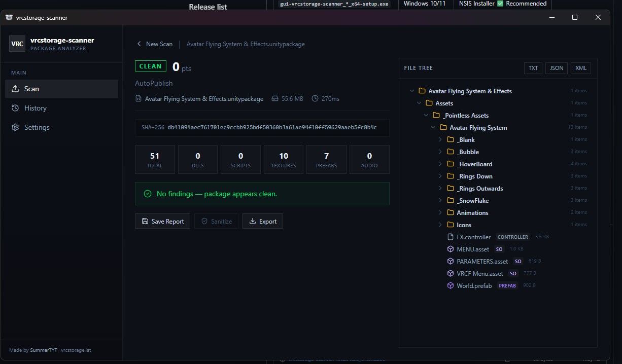
Task: Click the History clock icon
Action: (x=15, y=108)
